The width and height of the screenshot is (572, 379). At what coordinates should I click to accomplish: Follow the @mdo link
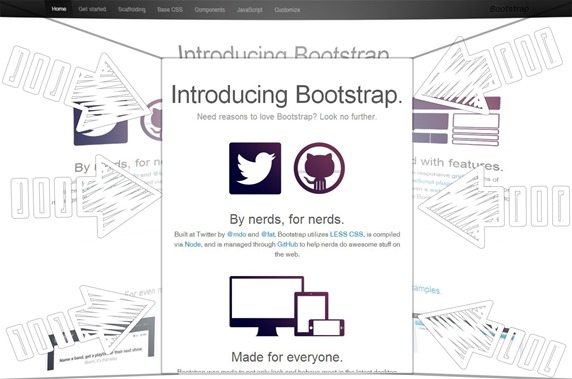pos(236,234)
